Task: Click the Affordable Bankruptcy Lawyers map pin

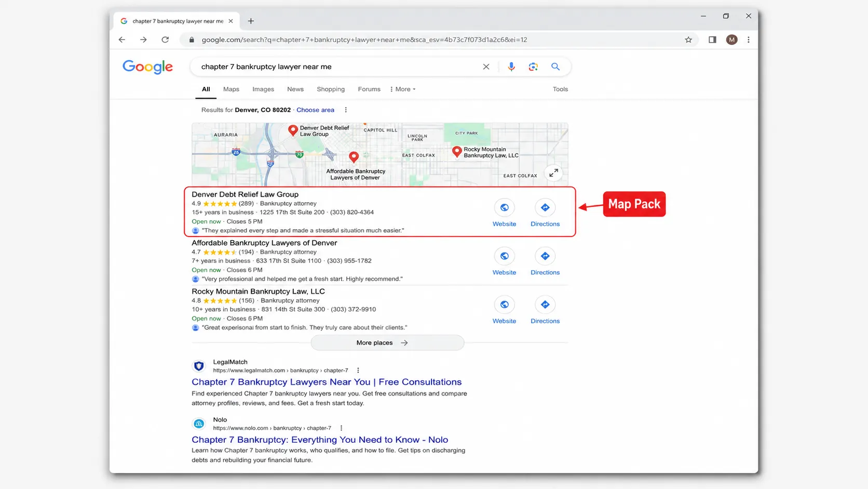Action: coord(354,157)
